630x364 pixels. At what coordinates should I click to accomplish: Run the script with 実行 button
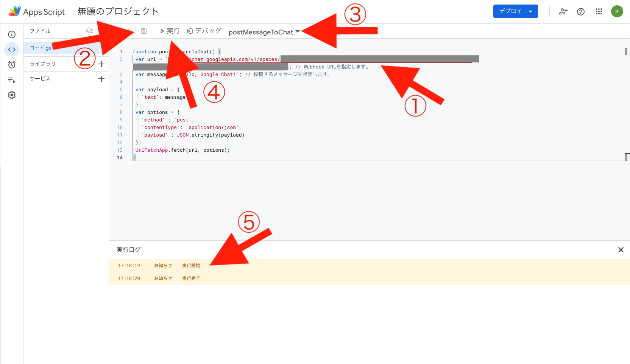pos(170,31)
